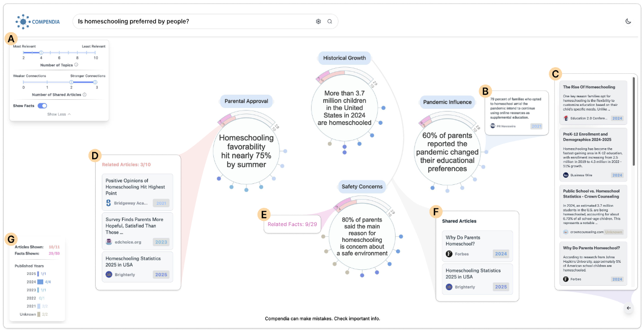Collapse the controls with Show Less
The width and height of the screenshot is (644, 332).
59,114
